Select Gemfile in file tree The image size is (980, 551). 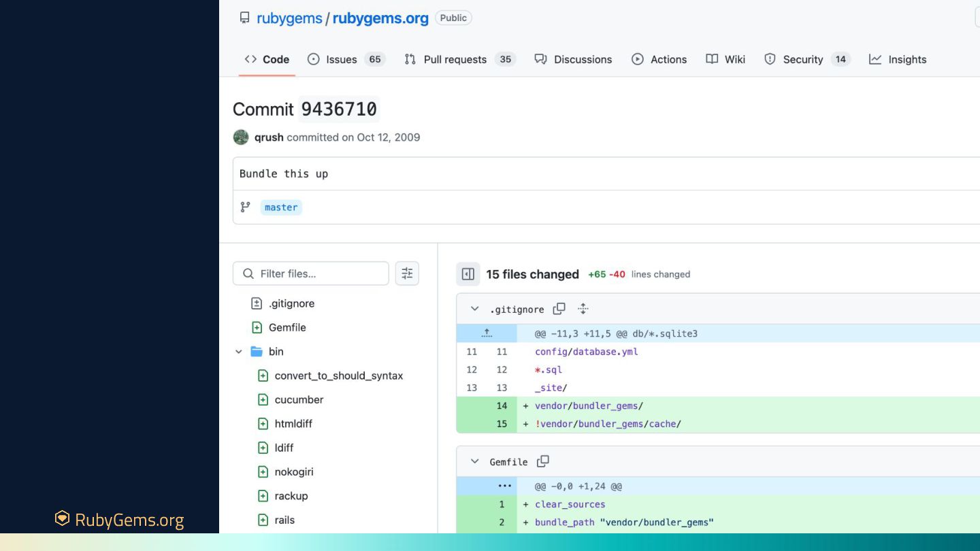point(287,327)
